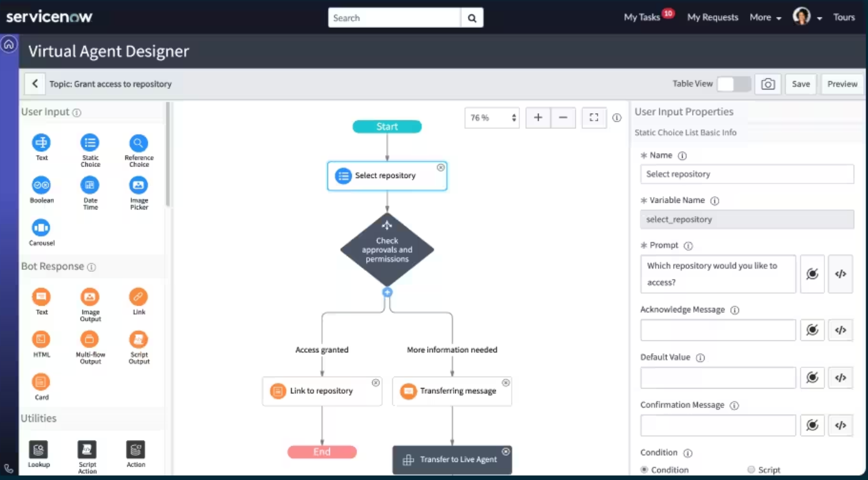Viewport: 868px width, 480px height.
Task: Open data pill picker for Default Value
Action: [812, 378]
